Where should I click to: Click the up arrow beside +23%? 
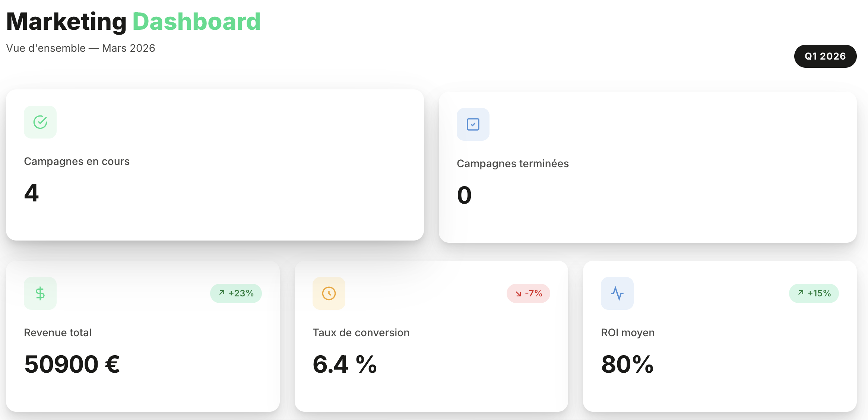coord(222,293)
